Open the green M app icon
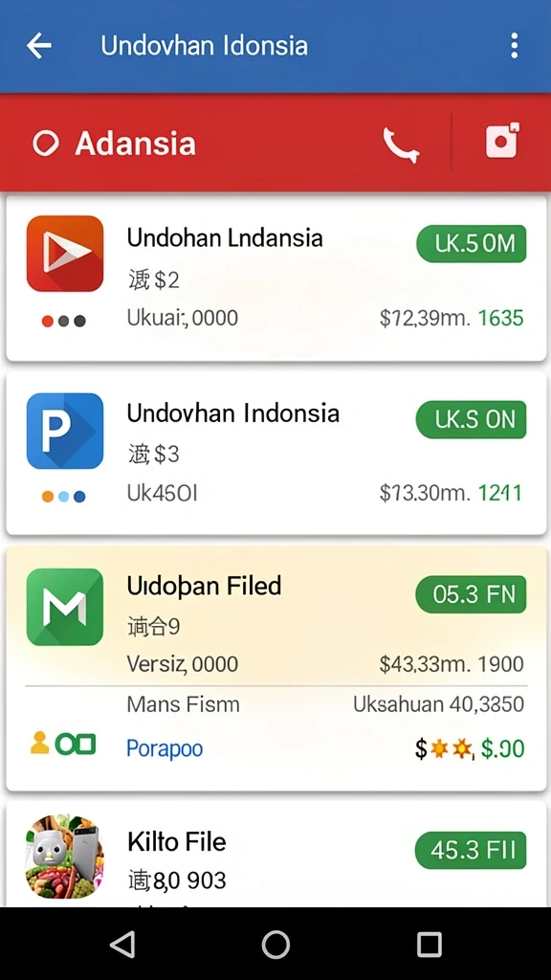This screenshot has width=551, height=980. click(x=65, y=606)
